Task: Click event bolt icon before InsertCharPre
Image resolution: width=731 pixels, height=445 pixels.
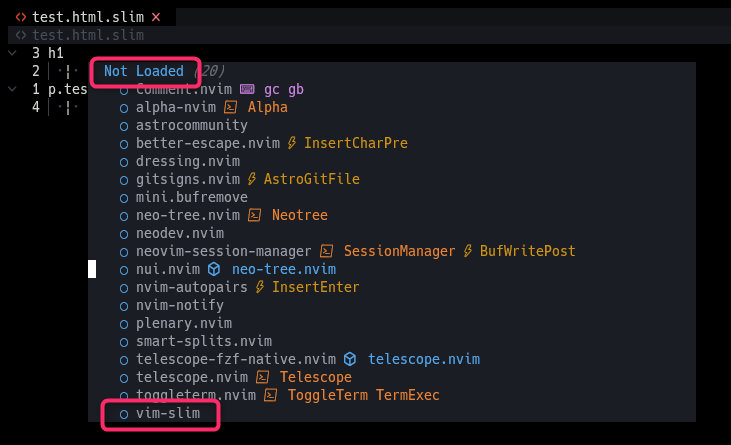Action: [x=292, y=143]
